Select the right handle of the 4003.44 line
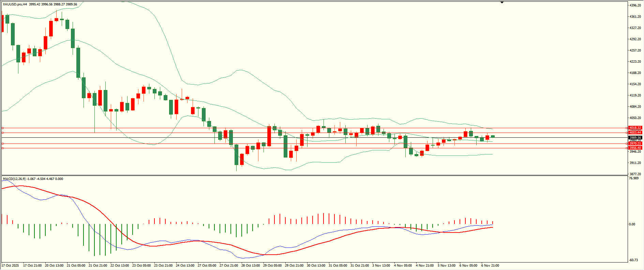 coord(627,133)
